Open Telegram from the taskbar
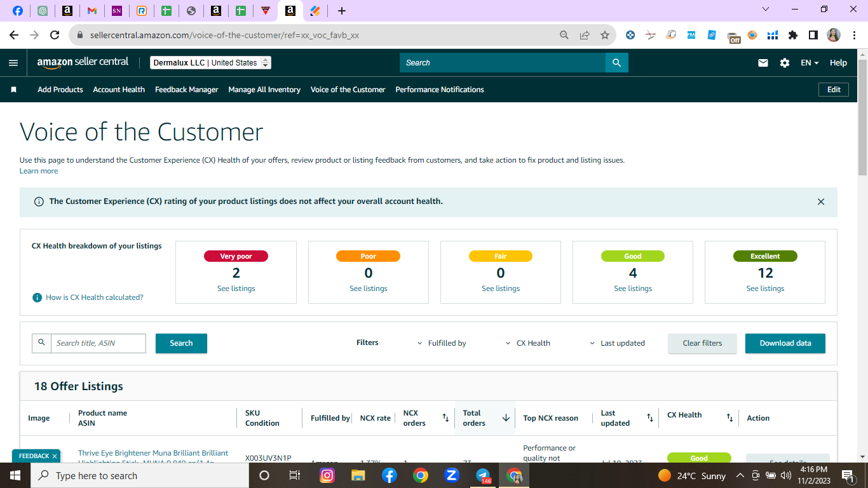This screenshot has width=868, height=488. pos(483,476)
